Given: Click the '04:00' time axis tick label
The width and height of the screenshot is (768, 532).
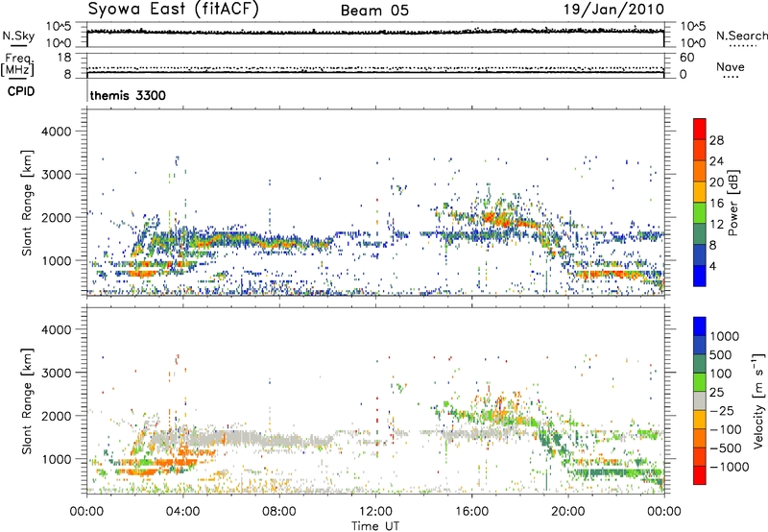Looking at the screenshot, I should [x=182, y=512].
